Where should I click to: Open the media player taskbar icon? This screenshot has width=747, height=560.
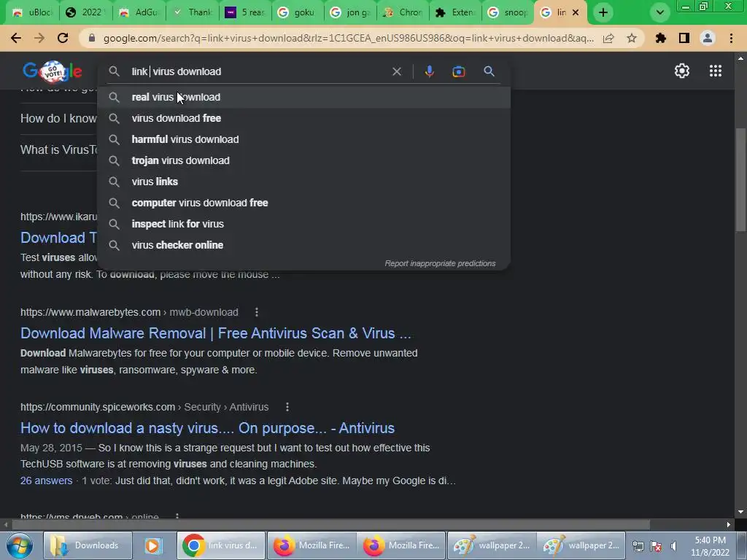(153, 545)
